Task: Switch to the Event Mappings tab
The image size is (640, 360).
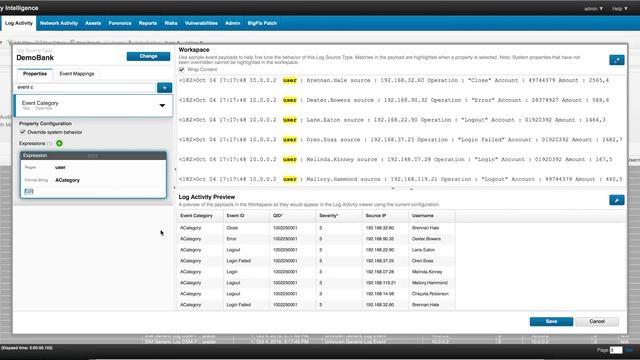Action: [77, 74]
